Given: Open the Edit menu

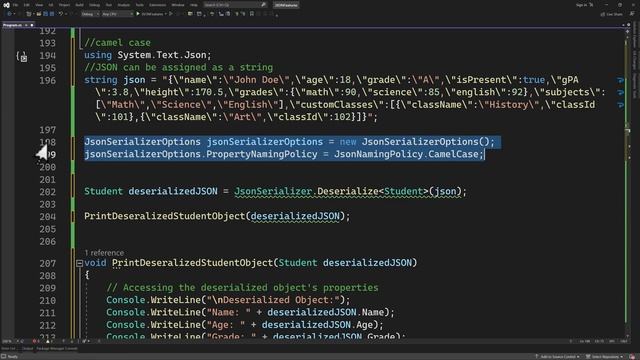Looking at the screenshot, I should click(27, 5).
